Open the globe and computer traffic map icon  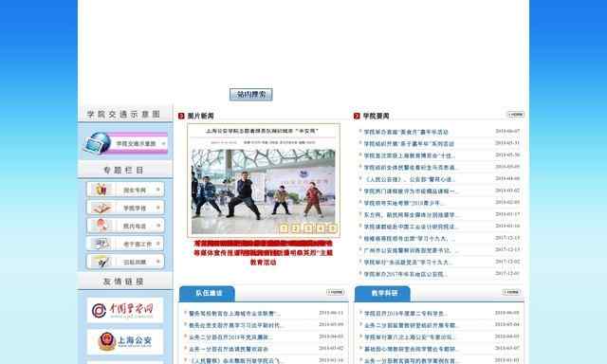[97, 143]
